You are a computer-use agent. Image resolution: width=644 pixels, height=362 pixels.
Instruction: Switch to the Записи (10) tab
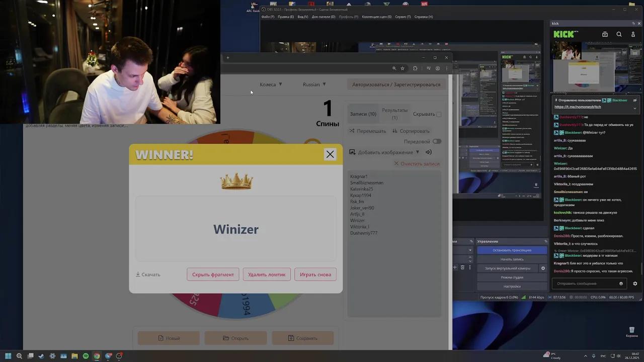363,114
